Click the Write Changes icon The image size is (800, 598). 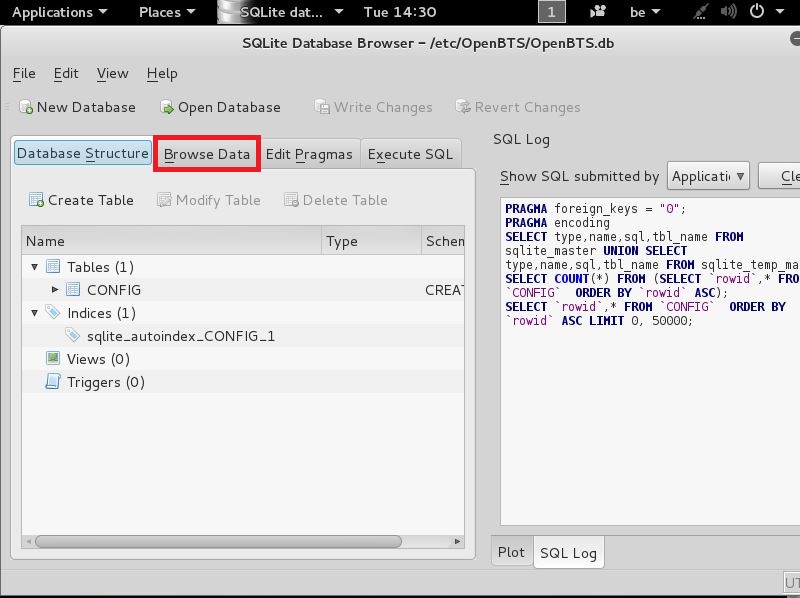tap(322, 107)
